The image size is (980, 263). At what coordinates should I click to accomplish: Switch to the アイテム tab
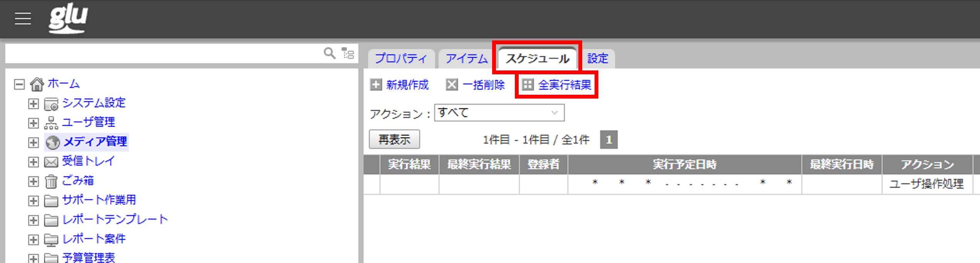tap(467, 59)
